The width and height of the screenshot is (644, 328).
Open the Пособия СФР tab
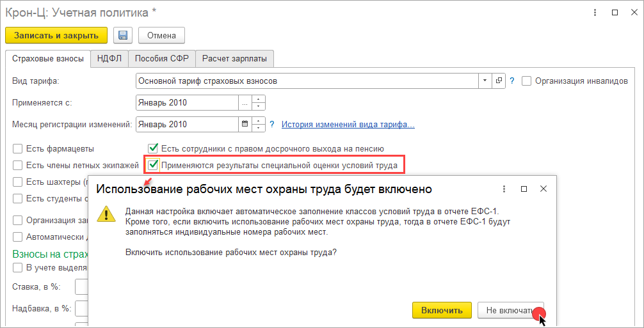point(162,58)
